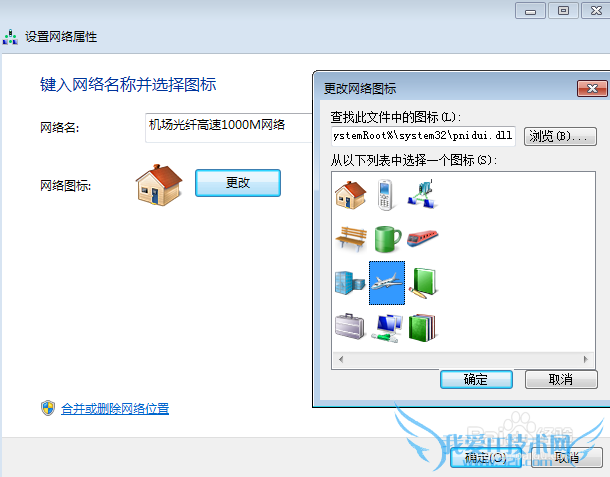Pick the park bench icon
This screenshot has width=610, height=477.
(351, 238)
